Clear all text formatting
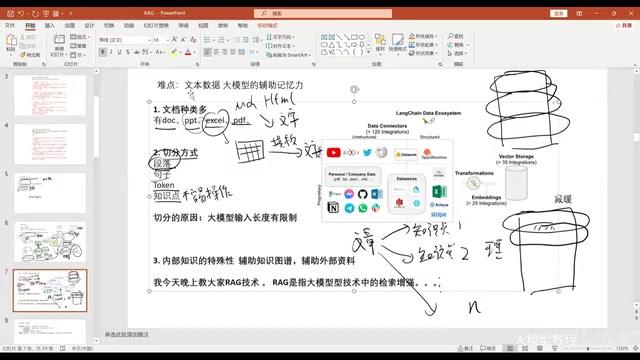Screen dimensions: 640x360 (193, 40)
